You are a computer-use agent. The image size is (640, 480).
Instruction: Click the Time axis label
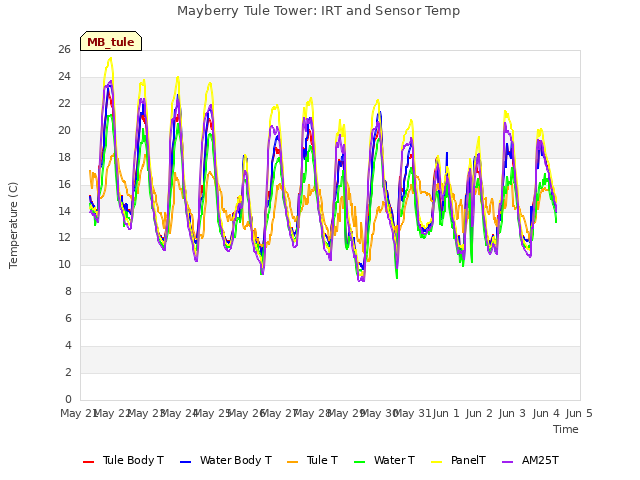click(566, 429)
